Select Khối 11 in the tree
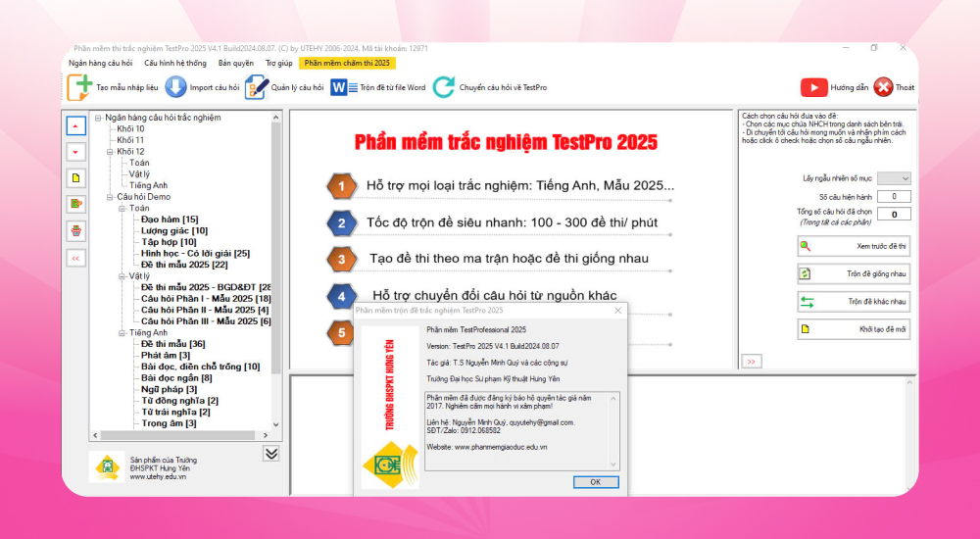Image resolution: width=980 pixels, height=539 pixels. [130, 140]
